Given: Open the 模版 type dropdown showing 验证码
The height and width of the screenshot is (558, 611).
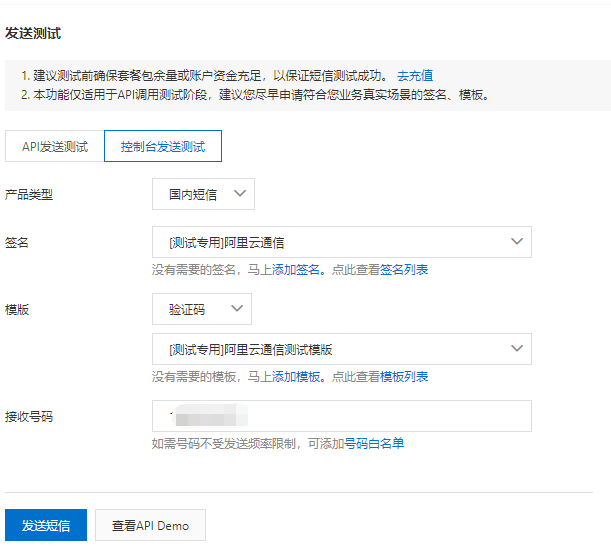Looking at the screenshot, I should [202, 309].
